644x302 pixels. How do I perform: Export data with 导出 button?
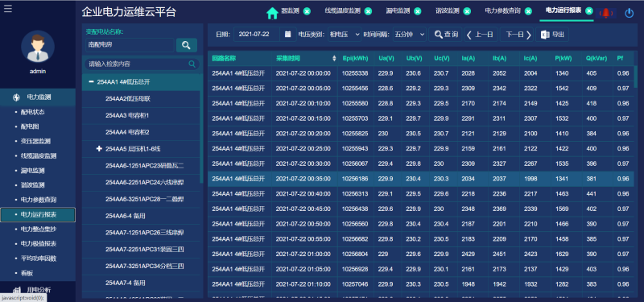click(x=552, y=35)
